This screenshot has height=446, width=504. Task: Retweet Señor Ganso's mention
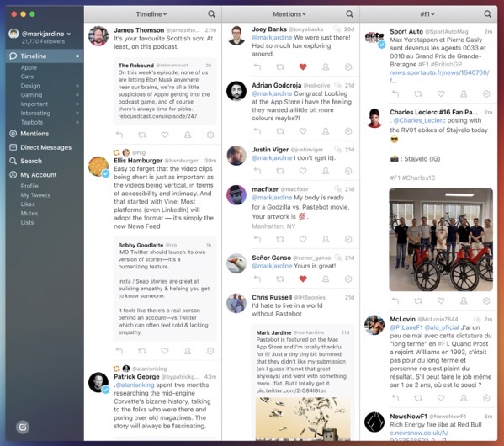(x=280, y=279)
